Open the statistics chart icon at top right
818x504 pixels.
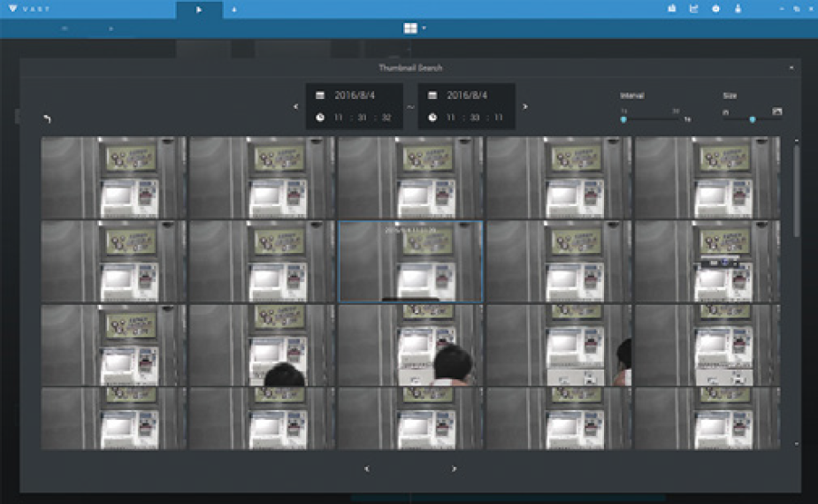click(x=693, y=9)
